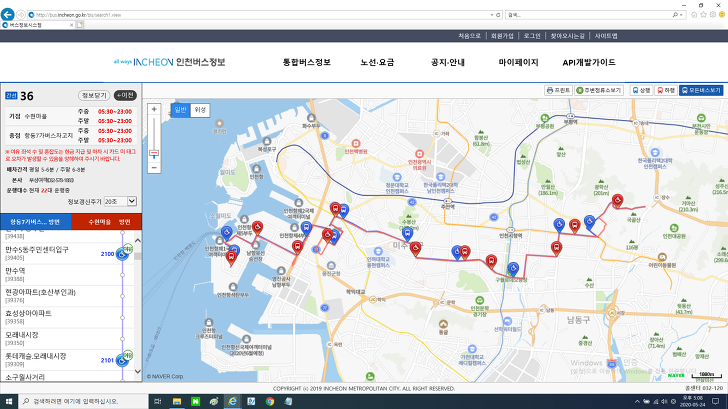The image size is (728, 409).
Task: Click the browser search box
Action: click(x=590, y=15)
